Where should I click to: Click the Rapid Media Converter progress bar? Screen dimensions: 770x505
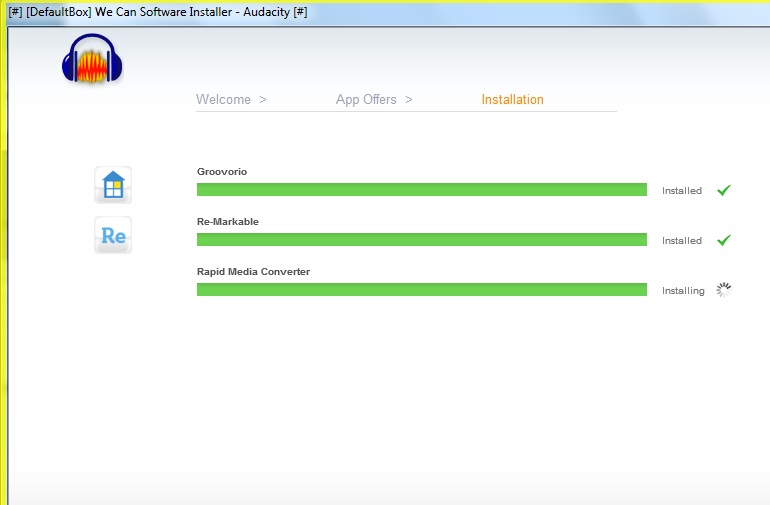point(421,290)
